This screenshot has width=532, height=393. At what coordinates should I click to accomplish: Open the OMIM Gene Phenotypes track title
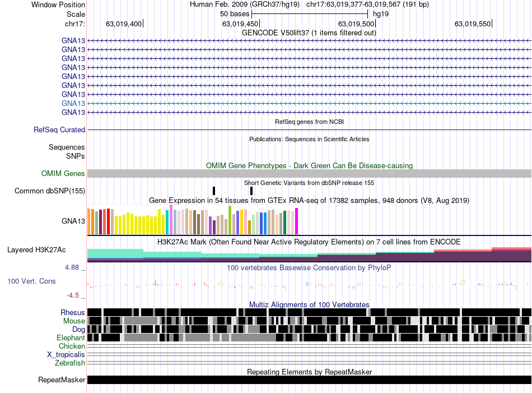(x=309, y=166)
